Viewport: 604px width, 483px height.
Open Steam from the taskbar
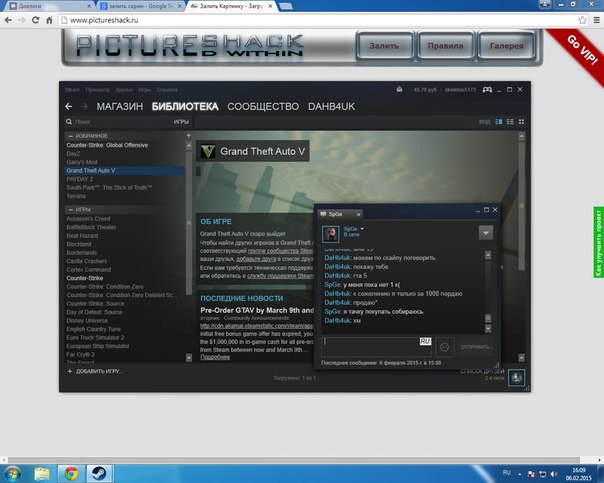[x=99, y=473]
